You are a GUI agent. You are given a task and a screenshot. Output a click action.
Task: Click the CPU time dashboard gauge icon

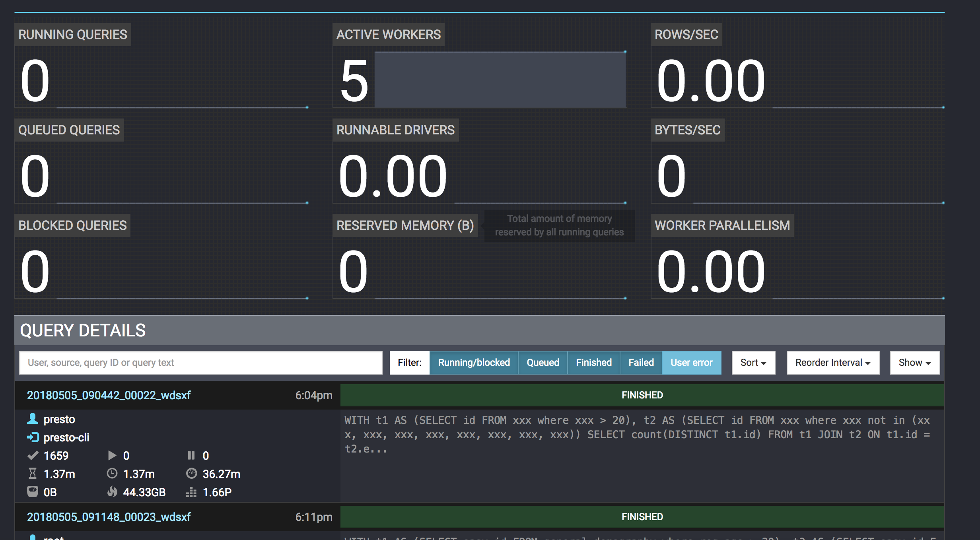[191, 474]
